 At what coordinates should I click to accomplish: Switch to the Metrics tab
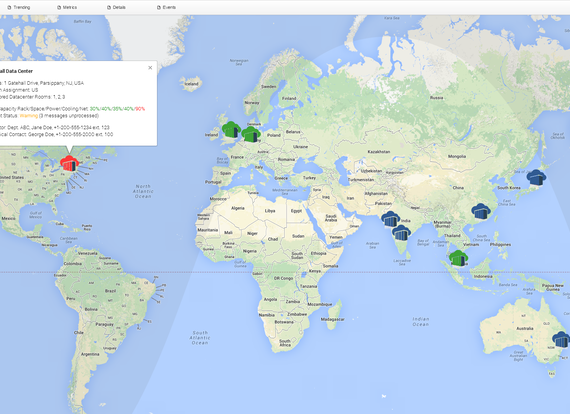click(x=67, y=7)
